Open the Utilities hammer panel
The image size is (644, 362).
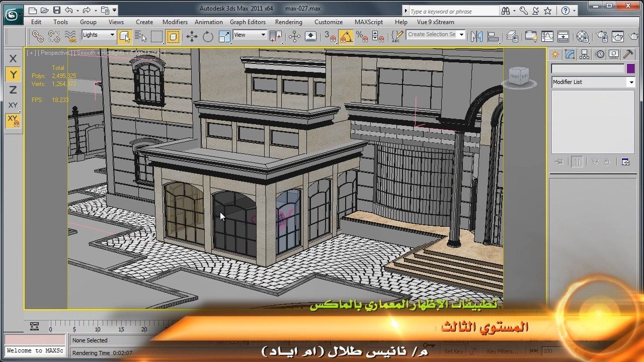(x=628, y=54)
